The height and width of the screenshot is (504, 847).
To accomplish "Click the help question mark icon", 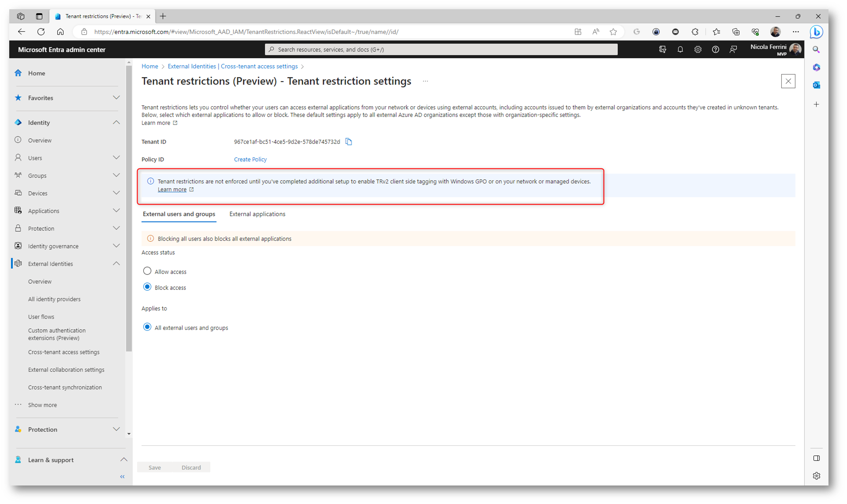I will (715, 50).
